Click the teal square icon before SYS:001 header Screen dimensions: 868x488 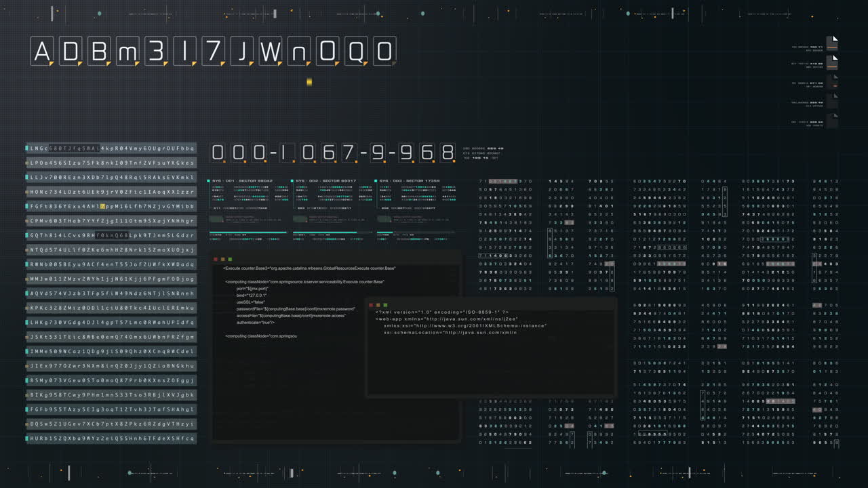pos(208,180)
